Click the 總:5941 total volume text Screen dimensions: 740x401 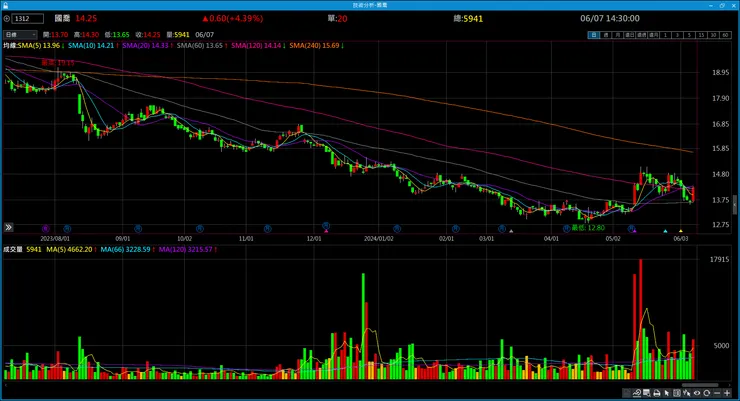pyautogui.click(x=468, y=19)
